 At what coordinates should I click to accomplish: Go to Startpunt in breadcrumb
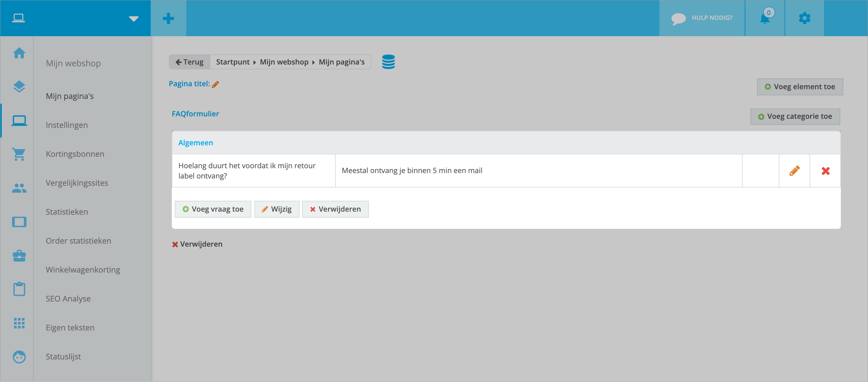point(233,62)
